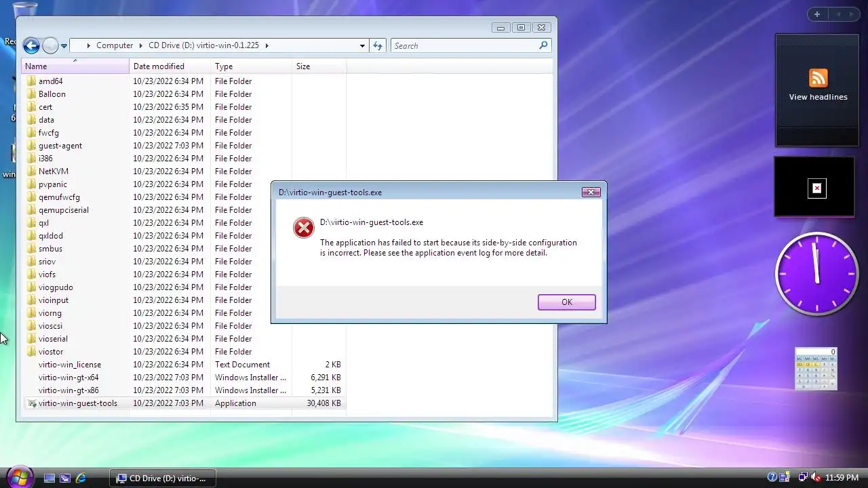Select the data folder icon
This screenshot has width=868, height=488.
pos(31,119)
